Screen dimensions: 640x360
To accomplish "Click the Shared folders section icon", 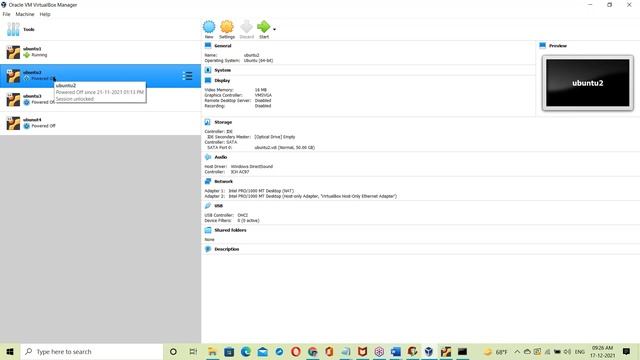I will click(x=208, y=230).
